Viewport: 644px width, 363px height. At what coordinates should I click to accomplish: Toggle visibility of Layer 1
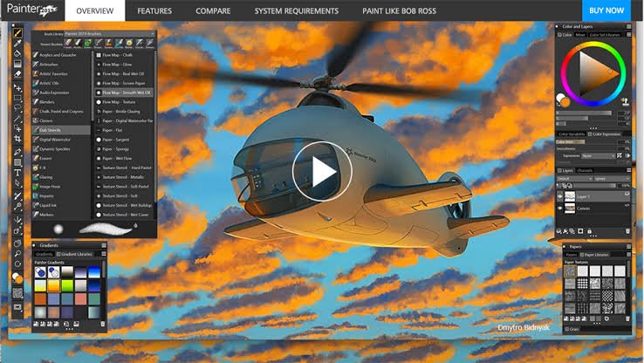(560, 196)
